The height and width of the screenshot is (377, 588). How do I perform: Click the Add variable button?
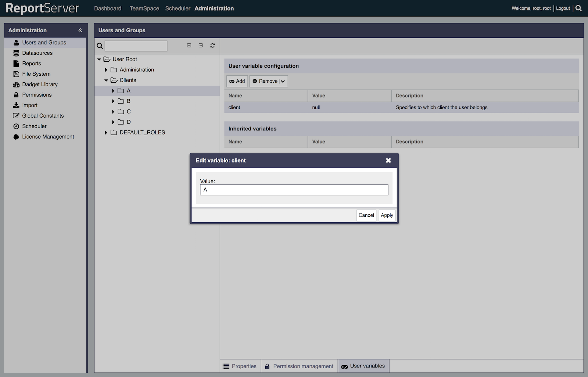click(x=237, y=81)
